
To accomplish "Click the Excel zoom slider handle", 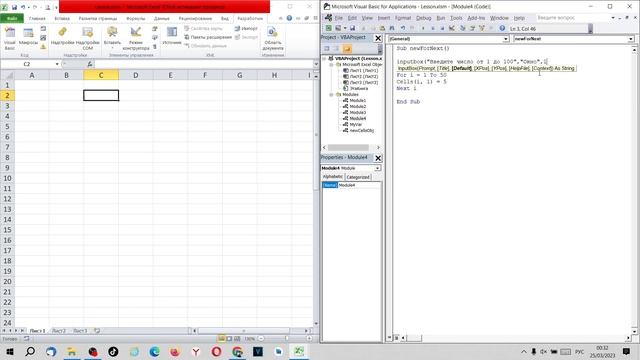I will coord(287,338).
